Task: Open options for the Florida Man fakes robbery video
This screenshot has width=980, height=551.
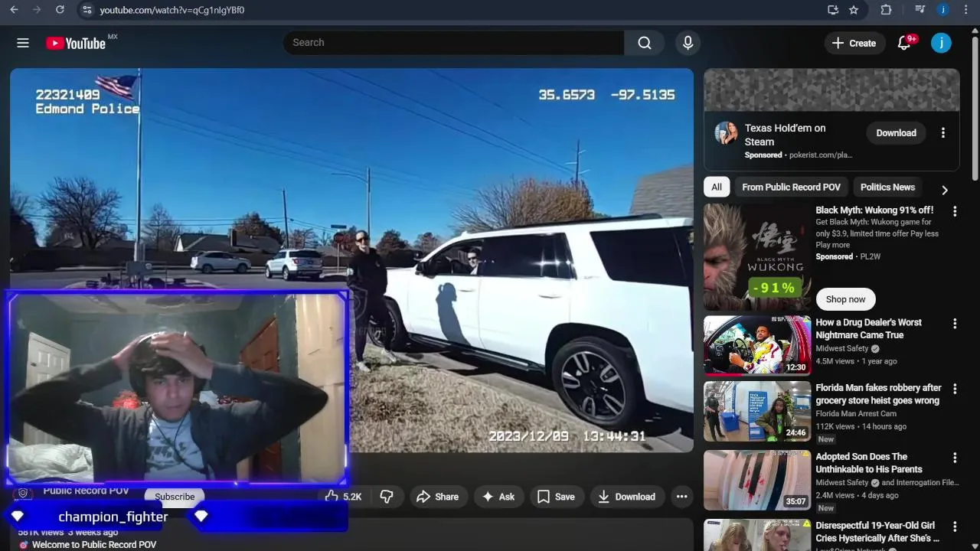Action: [955, 389]
